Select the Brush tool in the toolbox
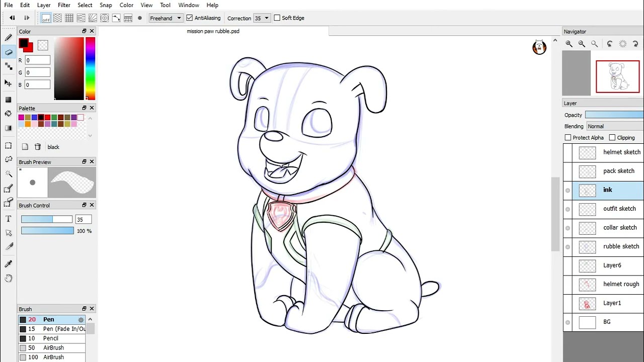Image resolution: width=644 pixels, height=362 pixels. coord(8,38)
